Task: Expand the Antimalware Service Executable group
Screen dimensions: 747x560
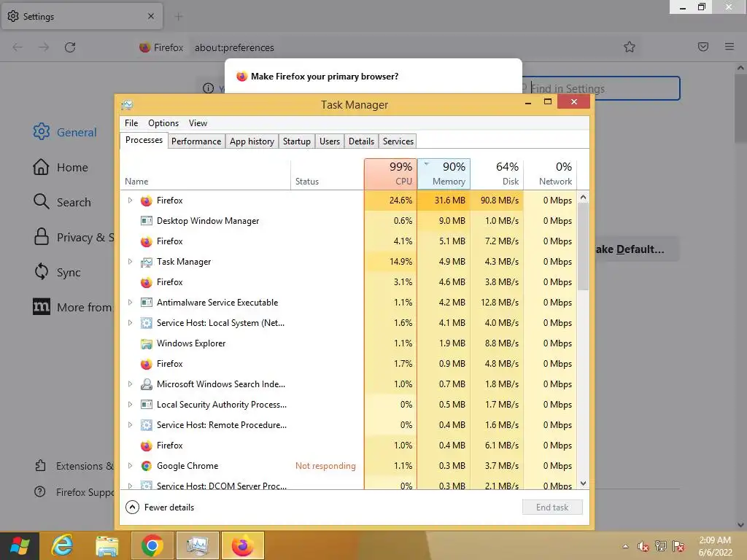Action: (130, 303)
